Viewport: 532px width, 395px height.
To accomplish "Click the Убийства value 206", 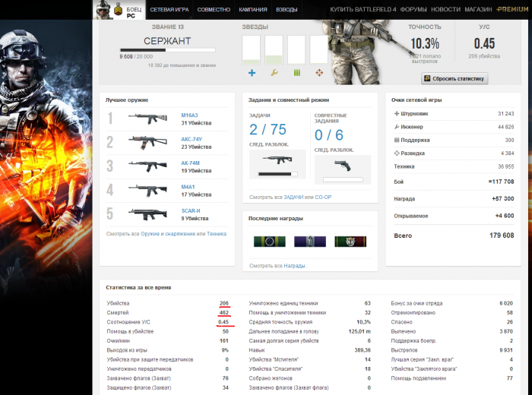I will coord(224,303).
